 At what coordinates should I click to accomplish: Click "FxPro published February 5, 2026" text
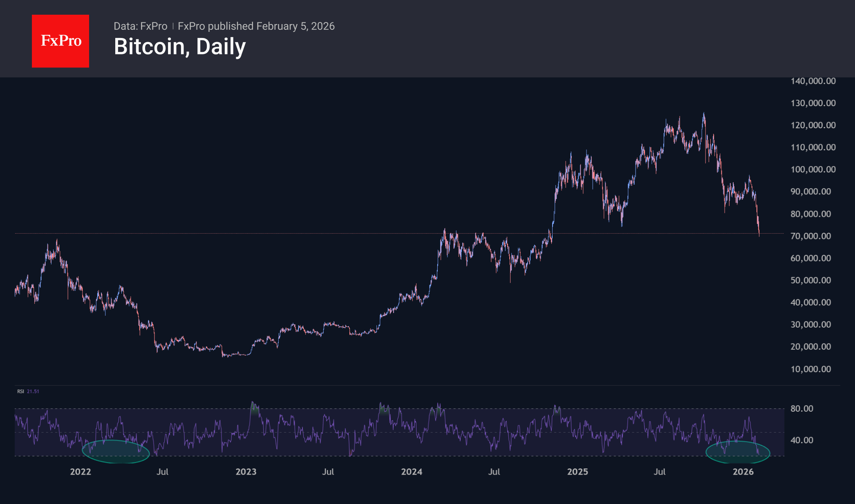(256, 26)
